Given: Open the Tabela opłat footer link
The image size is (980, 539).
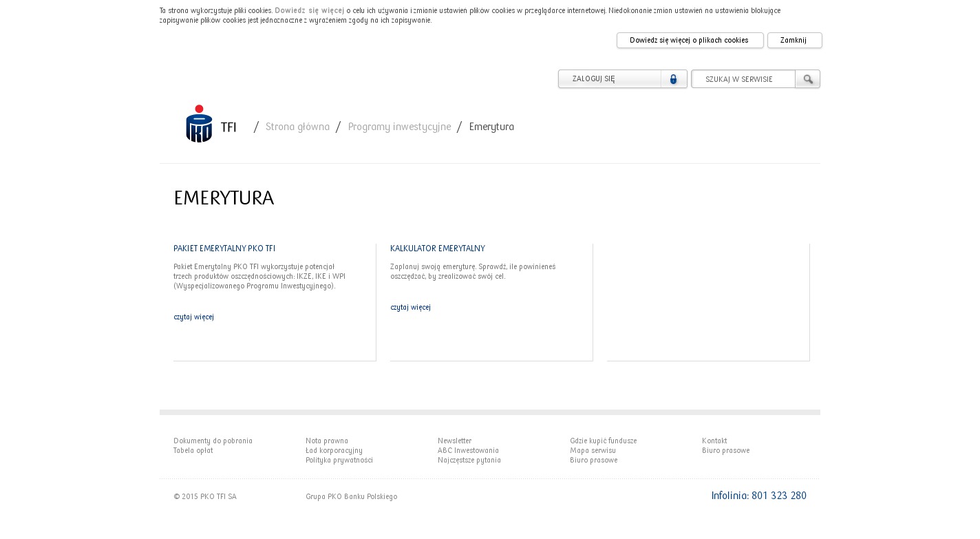Looking at the screenshot, I should click(193, 451).
